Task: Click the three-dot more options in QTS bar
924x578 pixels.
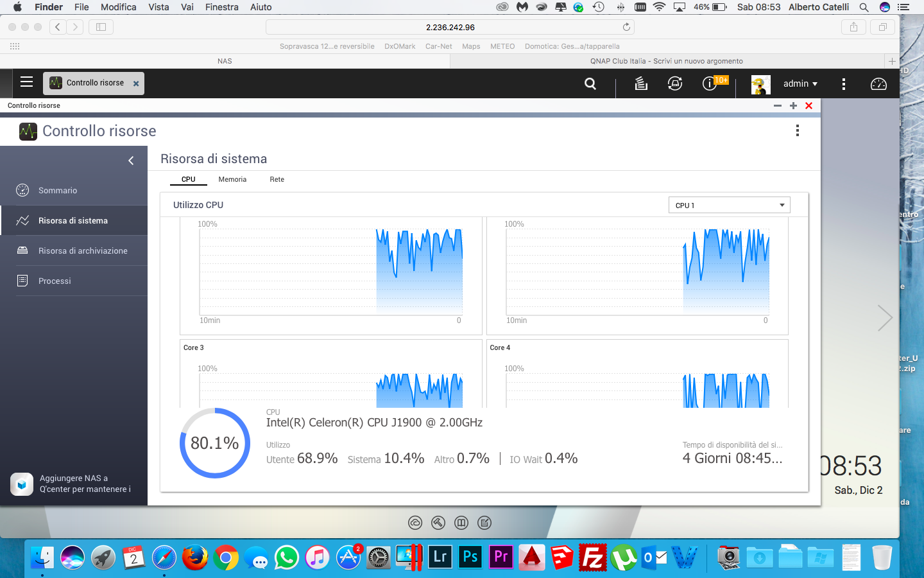Action: pos(843,84)
